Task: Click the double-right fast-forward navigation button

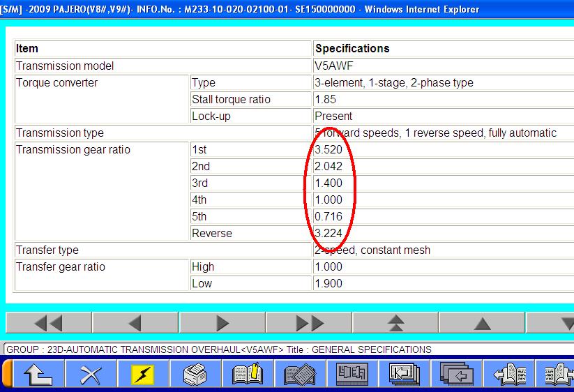Action: [309, 323]
